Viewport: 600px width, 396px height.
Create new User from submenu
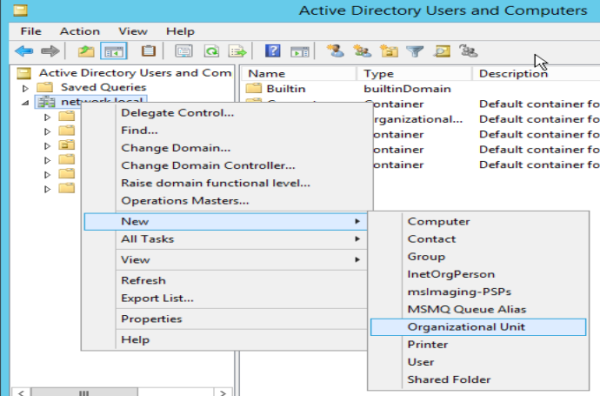pos(478,362)
